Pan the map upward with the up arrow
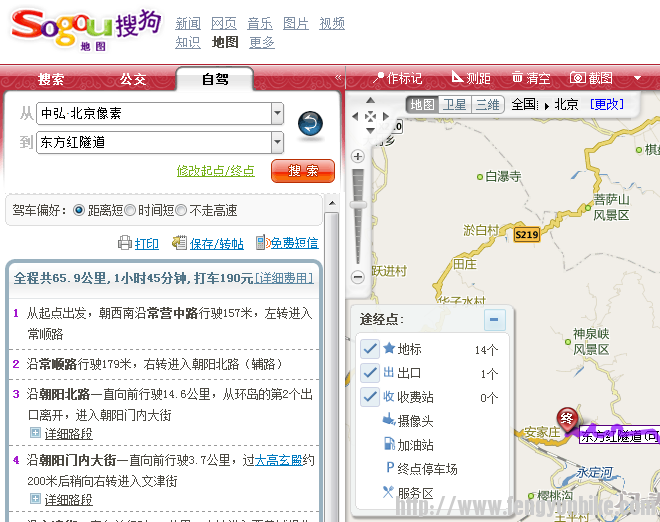This screenshot has height=522, width=660. pyautogui.click(x=370, y=100)
